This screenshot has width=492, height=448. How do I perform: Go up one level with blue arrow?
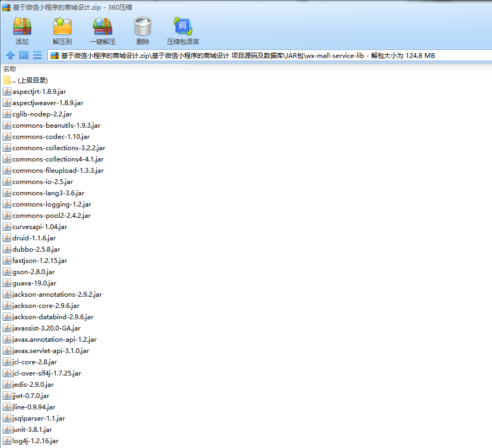point(10,55)
